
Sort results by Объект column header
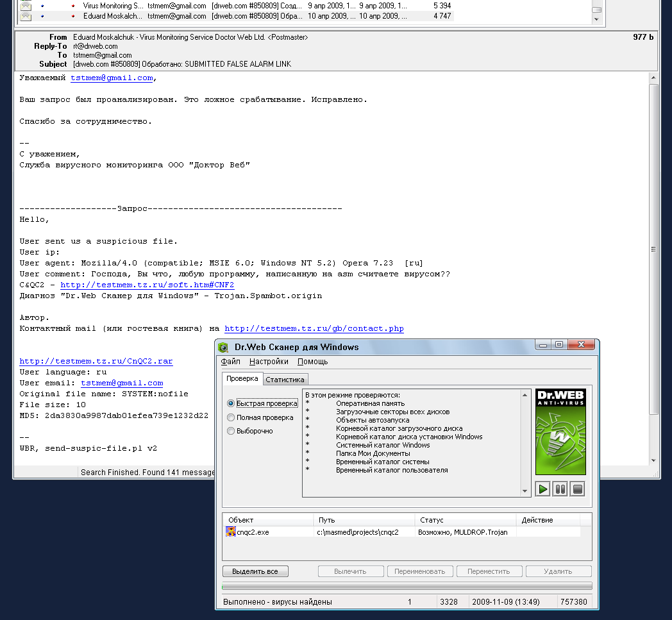pos(268,520)
